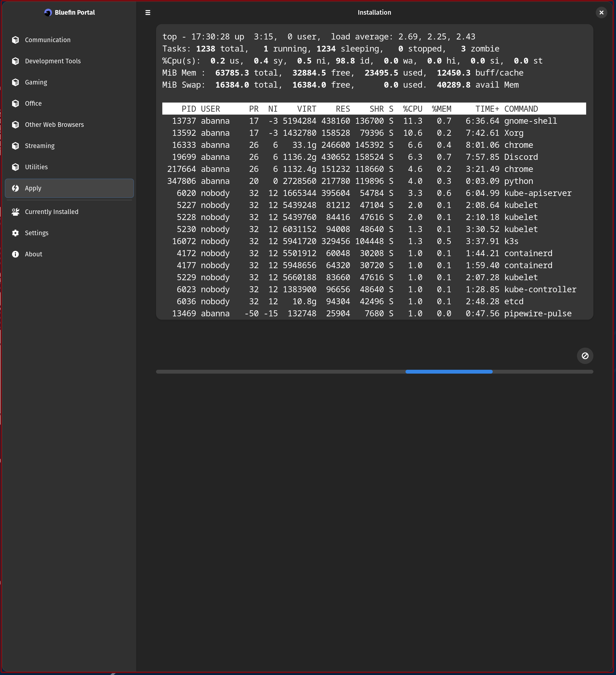Open the Office category

33,104
